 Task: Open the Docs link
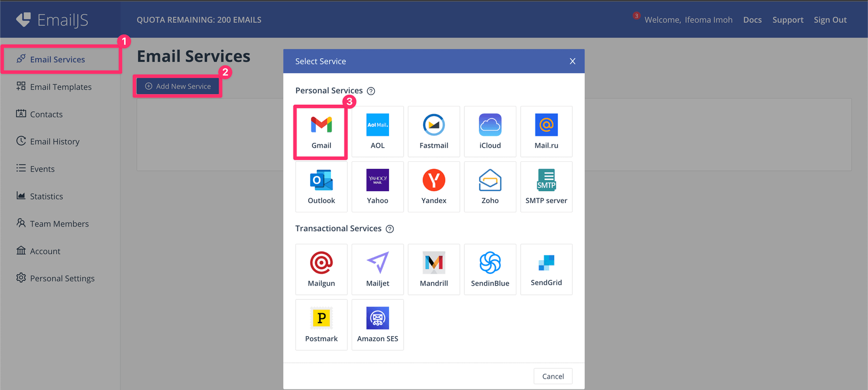752,20
